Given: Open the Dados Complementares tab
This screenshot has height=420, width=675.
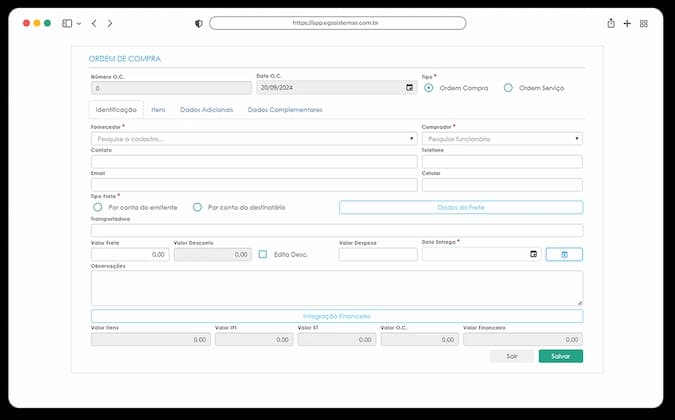Looking at the screenshot, I should point(285,110).
